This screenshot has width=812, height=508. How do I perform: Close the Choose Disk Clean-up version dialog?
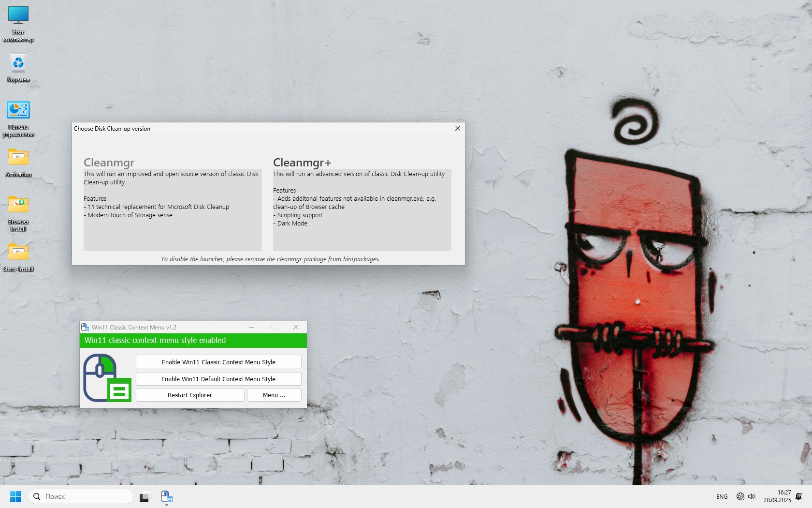(458, 128)
